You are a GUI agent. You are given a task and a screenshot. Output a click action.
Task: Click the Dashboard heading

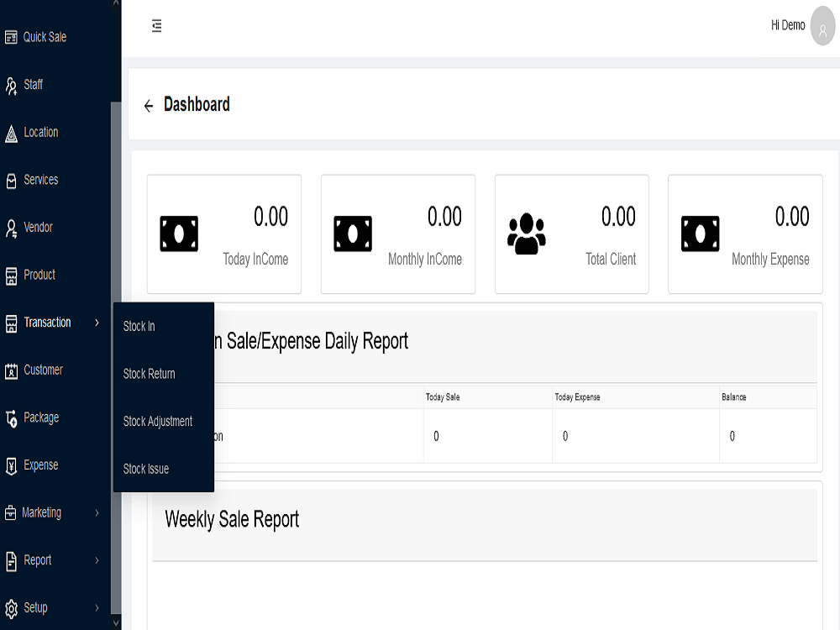click(197, 104)
